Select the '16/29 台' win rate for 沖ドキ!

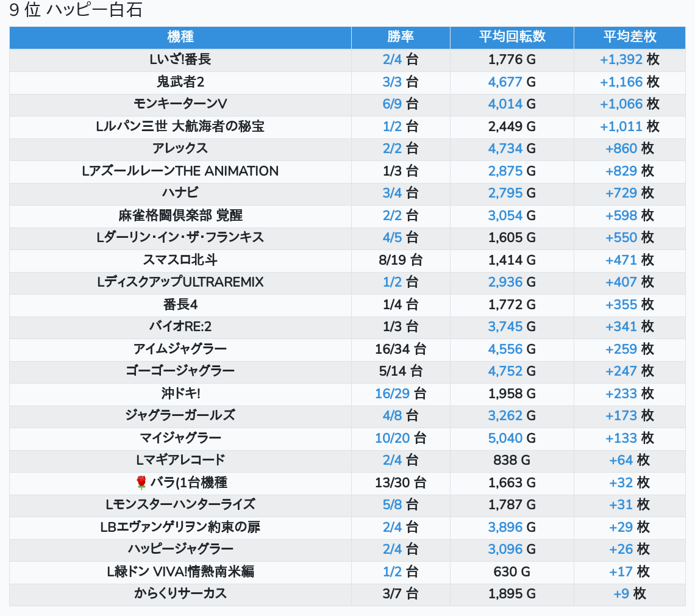401,394
